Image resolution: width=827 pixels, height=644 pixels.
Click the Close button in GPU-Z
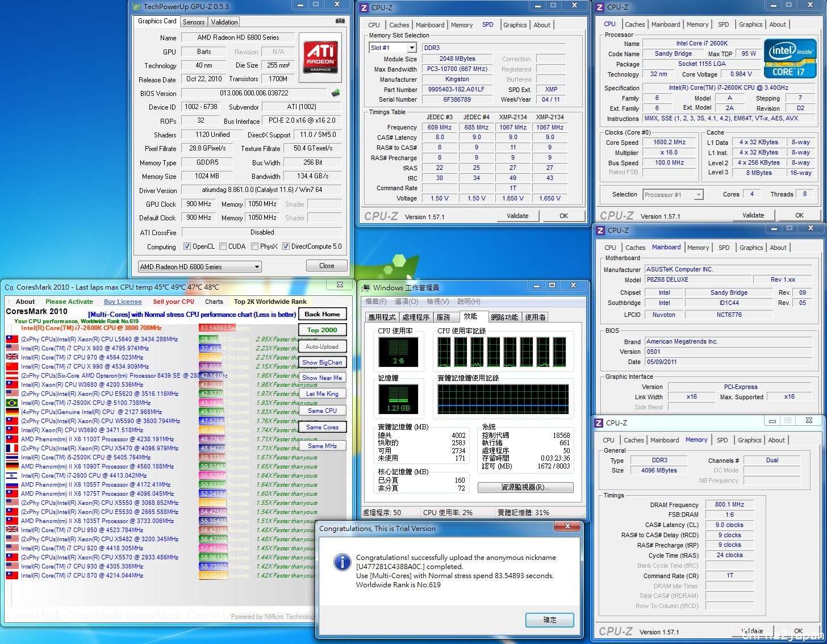click(327, 265)
